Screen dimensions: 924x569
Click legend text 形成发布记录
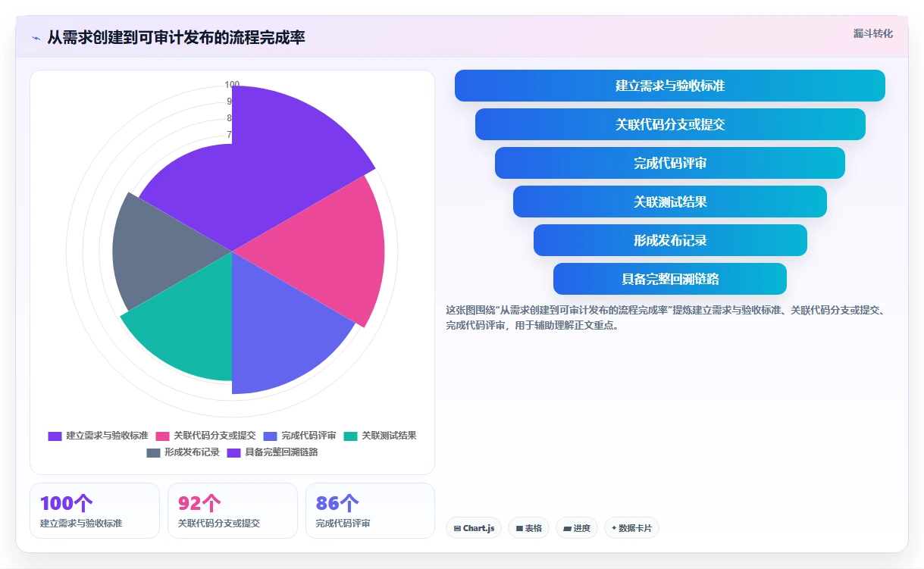(192, 453)
